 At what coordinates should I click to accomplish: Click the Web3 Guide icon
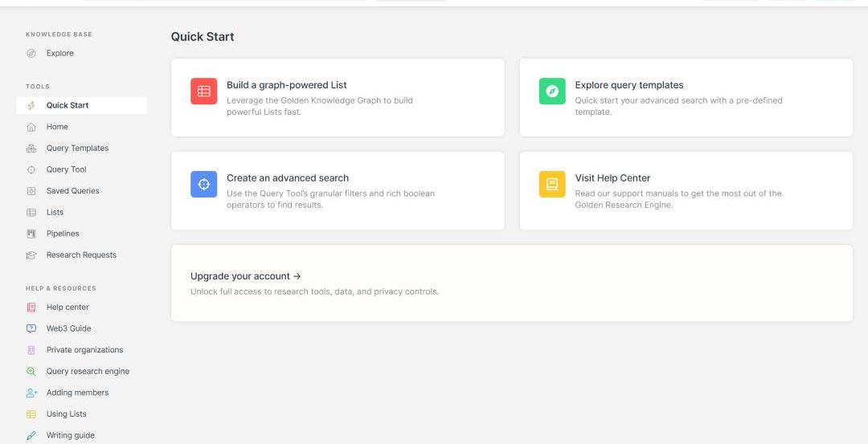tap(31, 328)
